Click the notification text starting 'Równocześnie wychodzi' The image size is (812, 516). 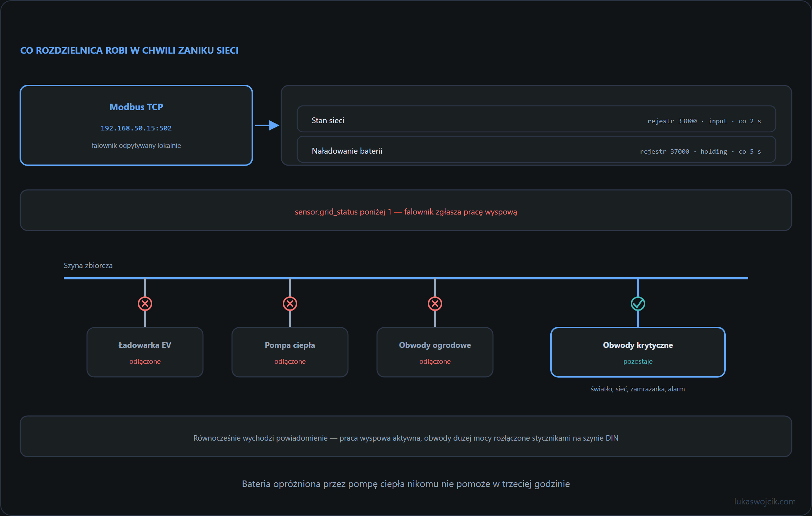(x=406, y=438)
